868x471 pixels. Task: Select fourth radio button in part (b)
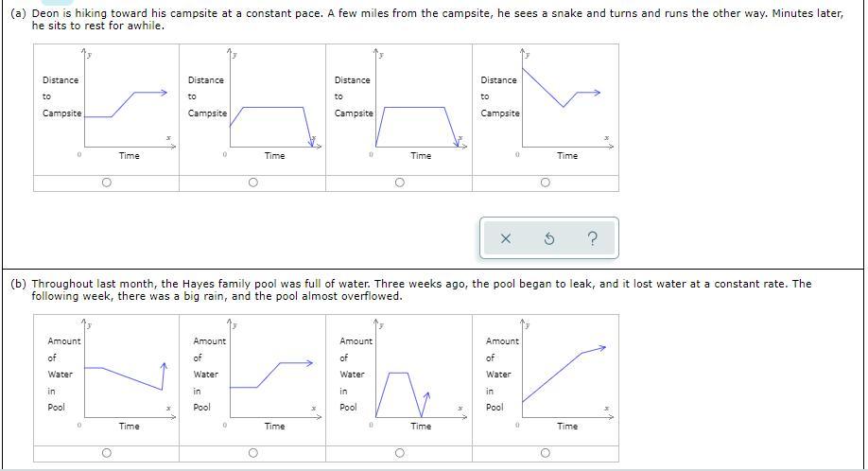(x=546, y=453)
